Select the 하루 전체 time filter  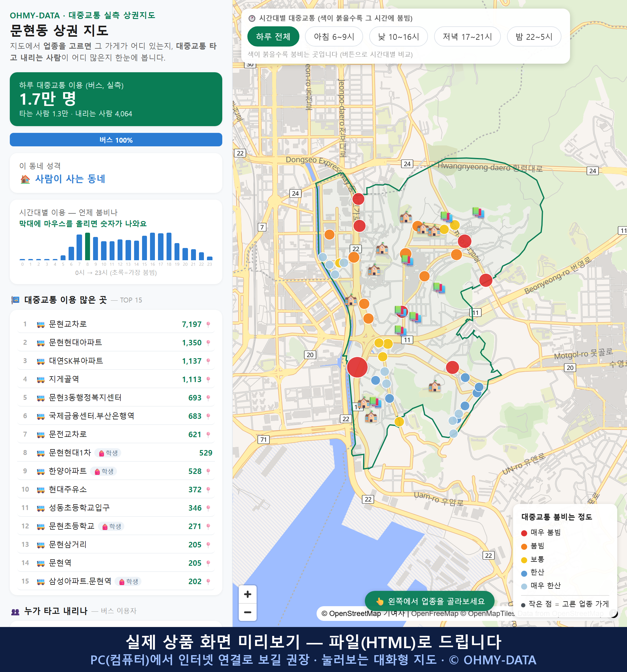click(273, 36)
